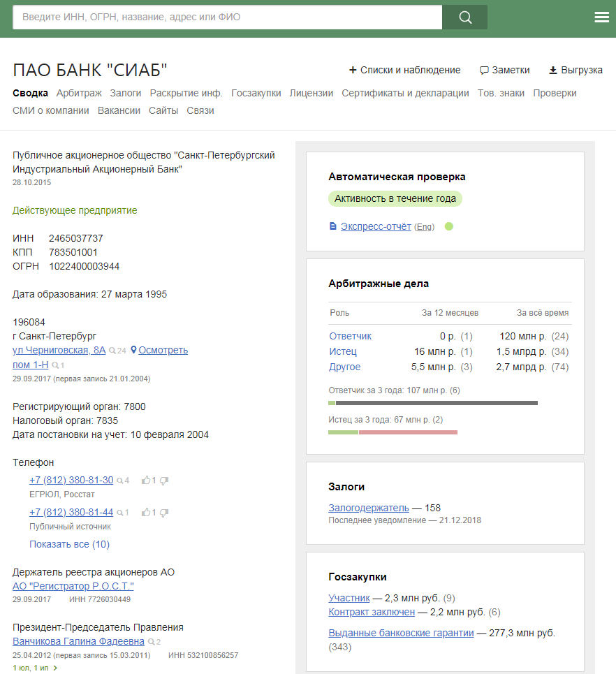Click the Ответчик за 3 года bar
616x674 pixels.
point(433,403)
